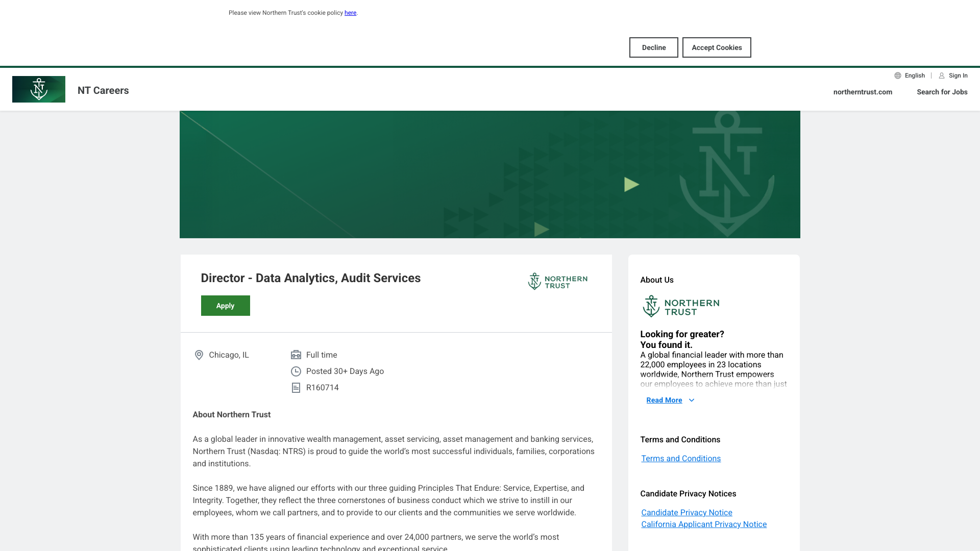The width and height of the screenshot is (980, 551).
Task: Click the Read More link text
Action: coord(664,400)
